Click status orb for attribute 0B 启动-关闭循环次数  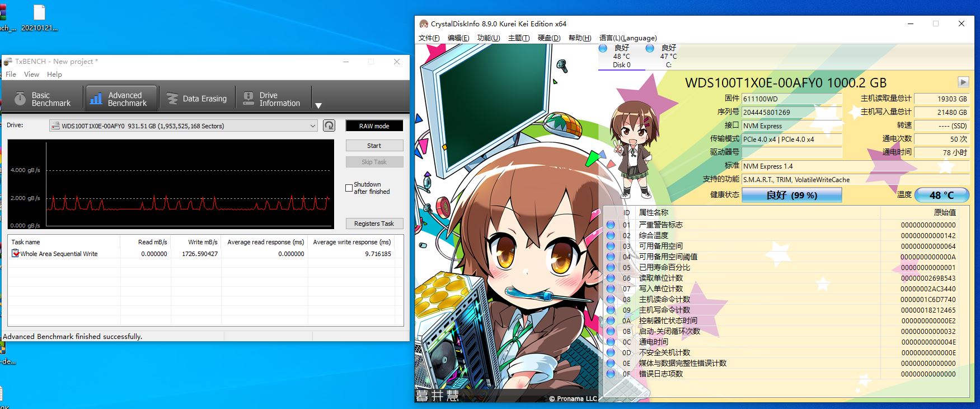pos(611,331)
